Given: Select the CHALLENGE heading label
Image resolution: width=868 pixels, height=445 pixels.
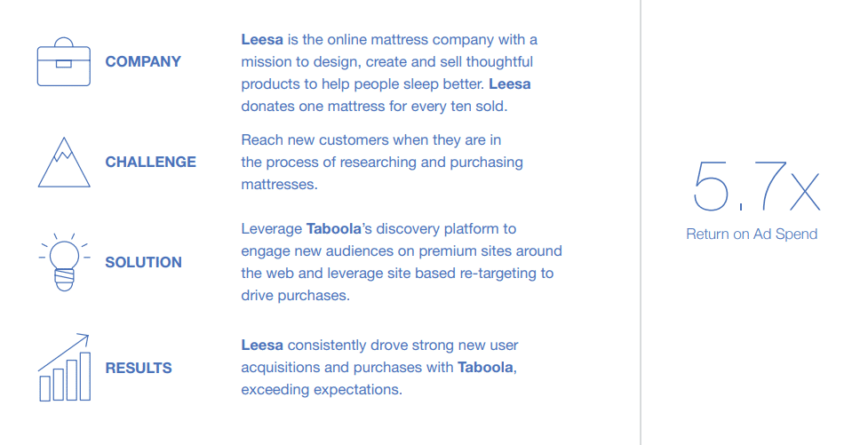Looking at the screenshot, I should pyautogui.click(x=150, y=162).
